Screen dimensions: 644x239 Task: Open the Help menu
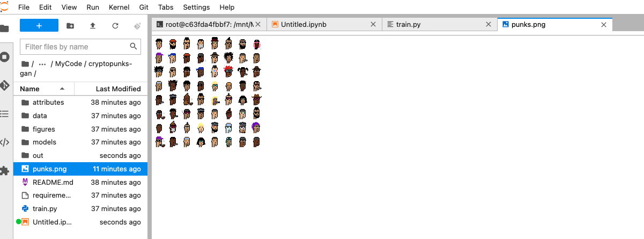click(x=227, y=8)
